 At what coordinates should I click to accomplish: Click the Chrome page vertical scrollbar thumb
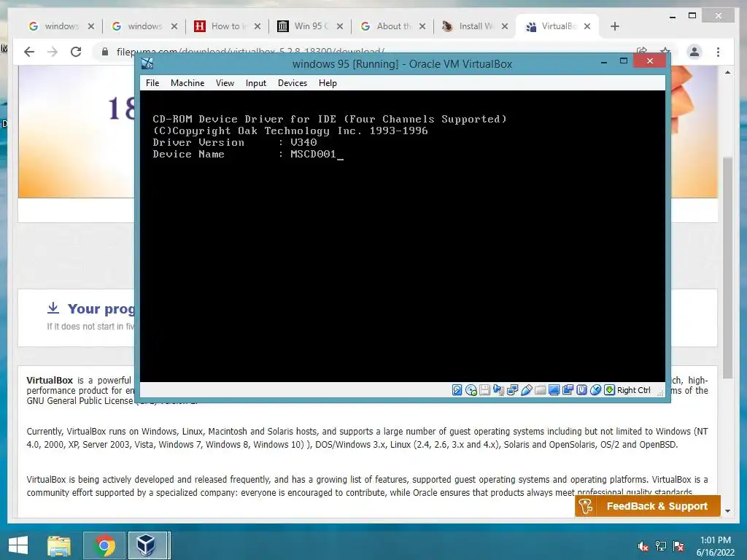727,267
